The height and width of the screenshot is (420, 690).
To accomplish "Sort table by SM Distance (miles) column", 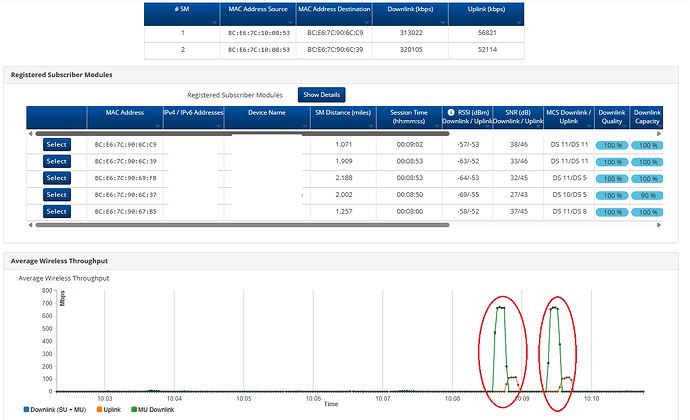I will 343,117.
